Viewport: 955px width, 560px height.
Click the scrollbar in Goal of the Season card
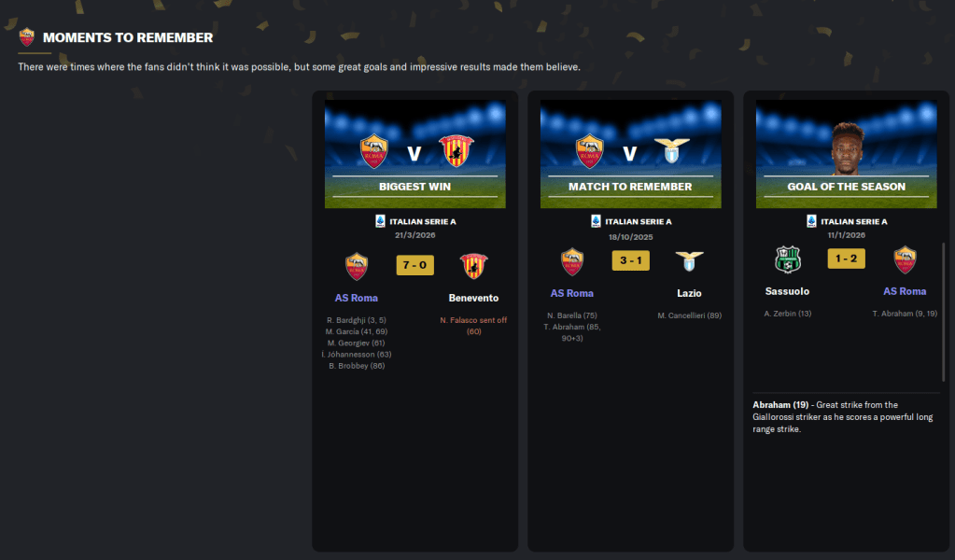tap(944, 313)
